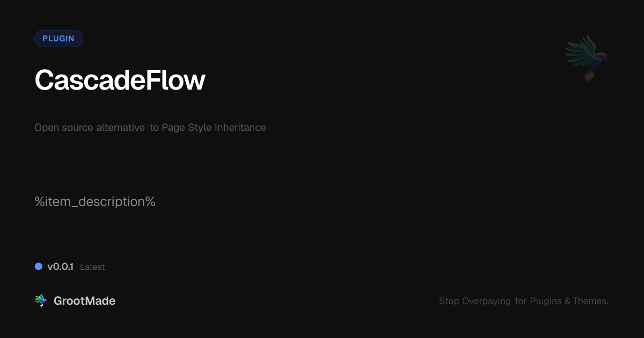Click the horizontal divider above the footer
This screenshot has width=644, height=338.
pyautogui.click(x=322, y=284)
